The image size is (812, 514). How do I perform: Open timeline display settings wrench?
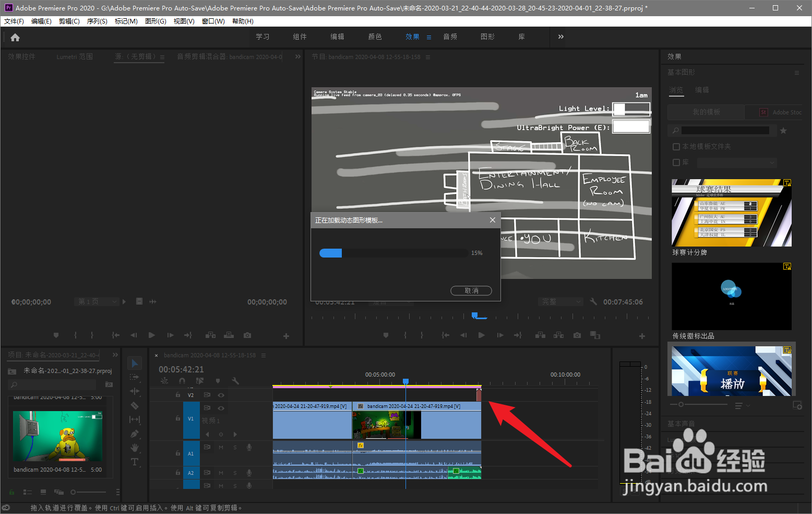point(235,381)
